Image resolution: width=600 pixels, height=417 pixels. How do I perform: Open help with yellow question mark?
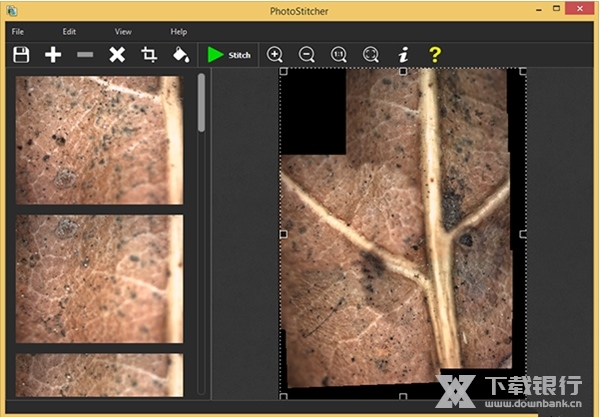pos(435,55)
